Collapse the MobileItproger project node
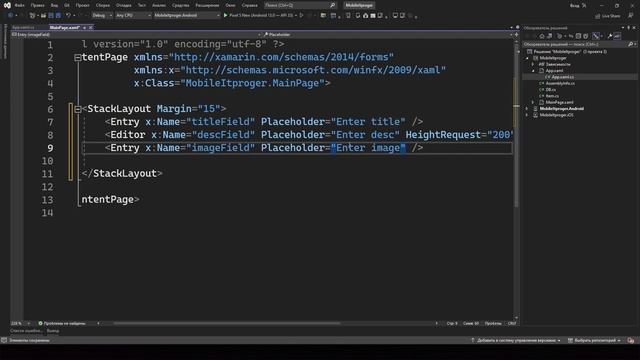Screen dimensions: 640x360 click(x=527, y=58)
